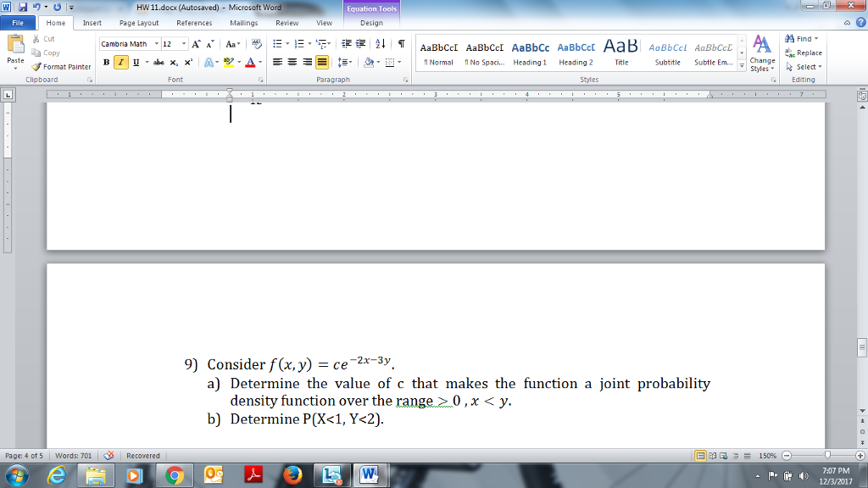The image size is (868, 488).
Task: Open the spelling check from status bar
Action: (108, 456)
